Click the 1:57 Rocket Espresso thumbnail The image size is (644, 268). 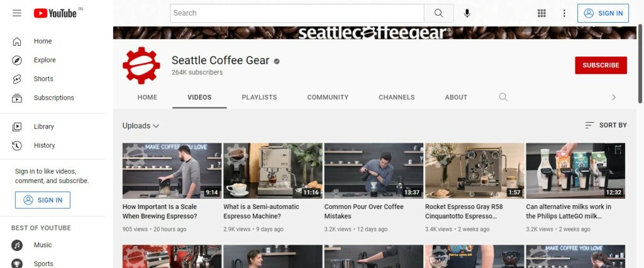click(475, 170)
